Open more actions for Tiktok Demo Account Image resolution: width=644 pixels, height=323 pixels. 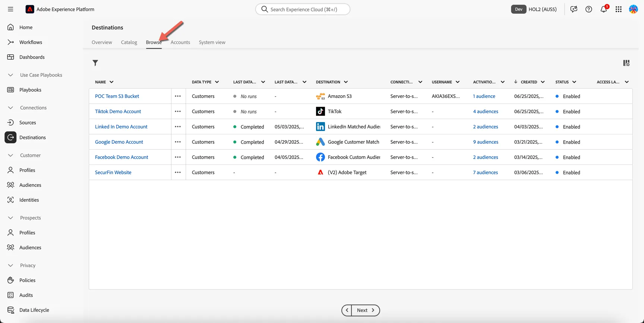178,111
